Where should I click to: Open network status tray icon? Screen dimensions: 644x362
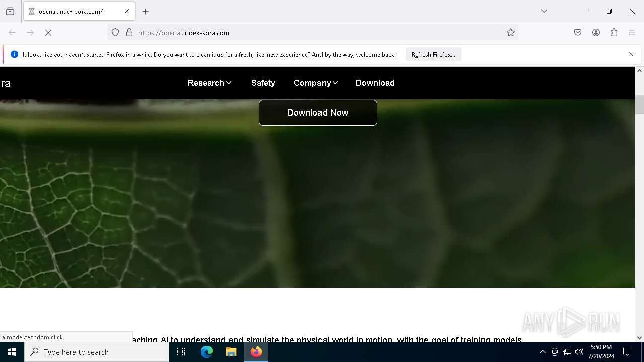[x=567, y=352]
